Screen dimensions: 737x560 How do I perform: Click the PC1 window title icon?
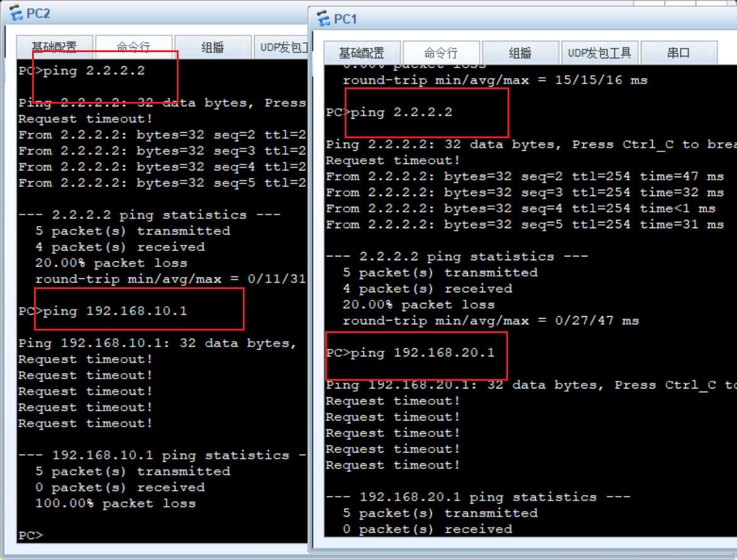pyautogui.click(x=323, y=19)
